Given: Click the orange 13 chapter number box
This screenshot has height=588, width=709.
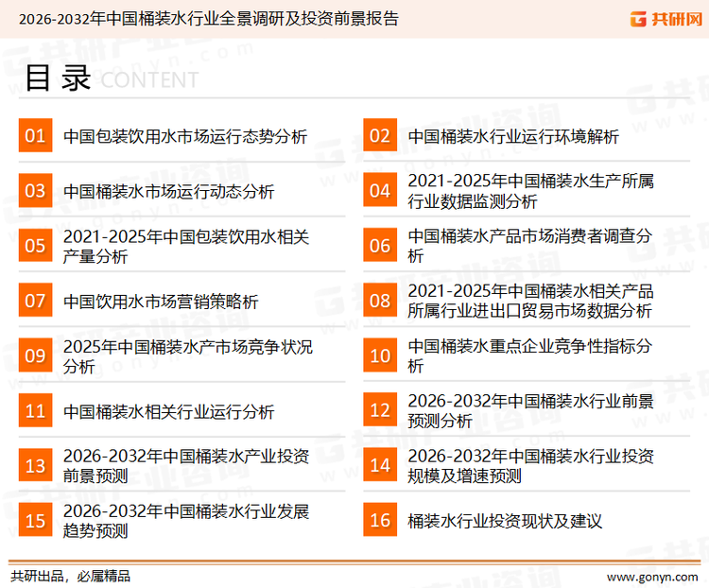Looking at the screenshot, I should coord(35,465).
